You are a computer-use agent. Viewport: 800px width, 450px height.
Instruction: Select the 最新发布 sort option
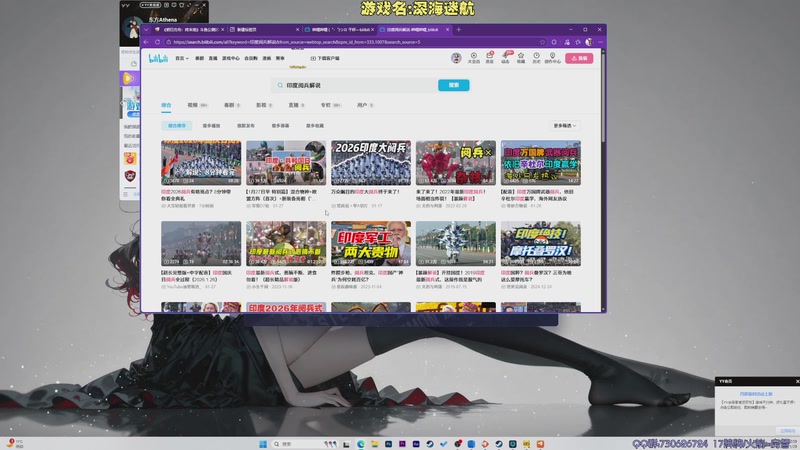pyautogui.click(x=246, y=126)
